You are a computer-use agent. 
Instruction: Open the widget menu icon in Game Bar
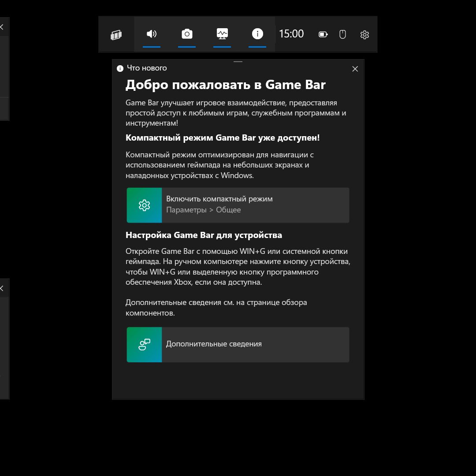[x=116, y=35]
